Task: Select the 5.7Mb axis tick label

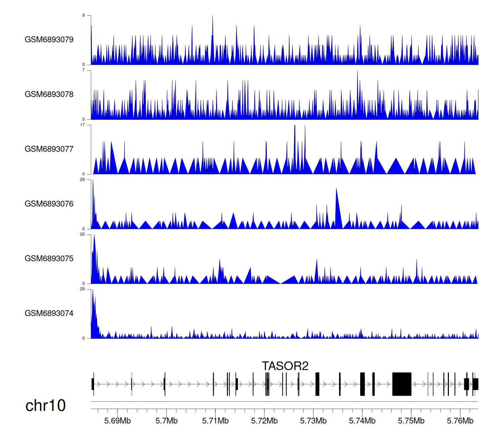Action: [x=166, y=421]
